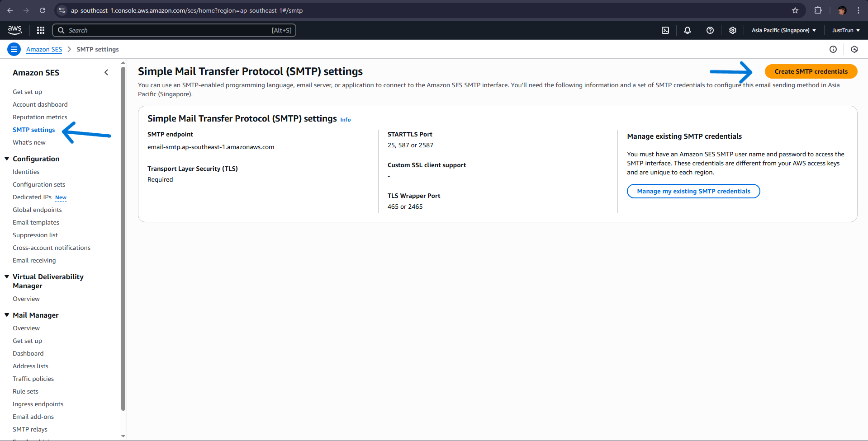868x441 pixels.
Task: Open Overview under Mail Manager
Action: [x=26, y=328]
